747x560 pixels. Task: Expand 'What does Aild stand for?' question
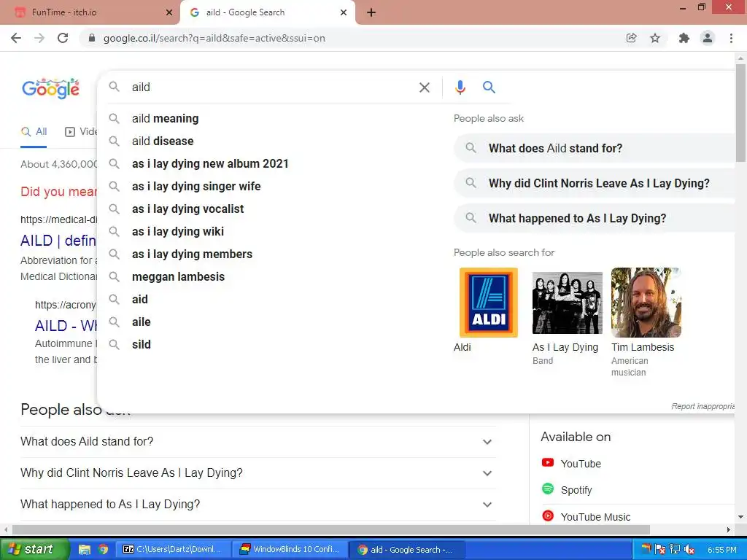[x=258, y=441]
